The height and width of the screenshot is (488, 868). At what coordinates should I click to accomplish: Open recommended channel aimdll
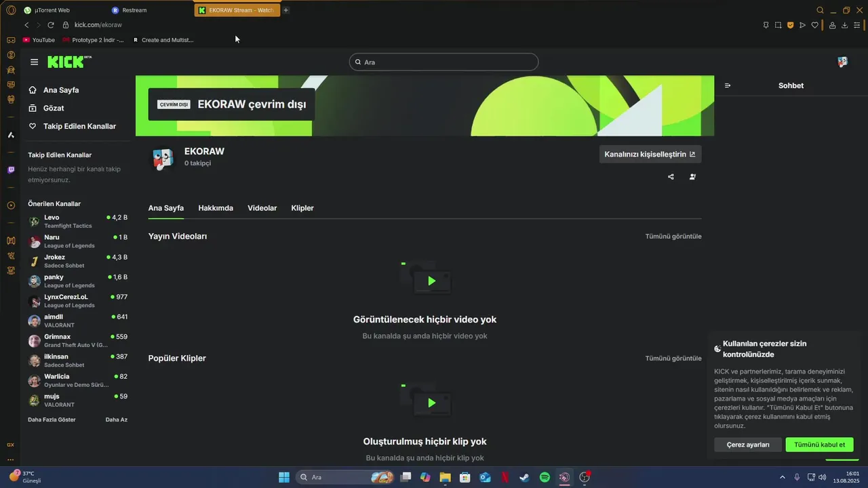[x=77, y=321]
